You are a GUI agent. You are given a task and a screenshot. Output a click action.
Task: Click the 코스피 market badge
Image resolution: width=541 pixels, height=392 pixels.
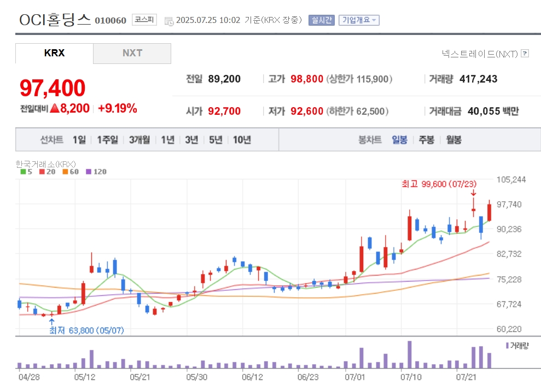tap(144, 20)
